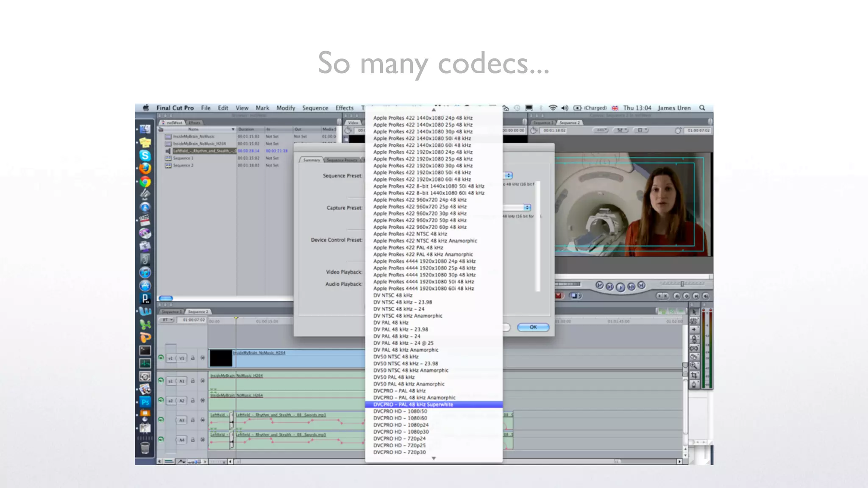Click the Canvas Go to Next Edit button
The image size is (868, 488).
(641, 286)
